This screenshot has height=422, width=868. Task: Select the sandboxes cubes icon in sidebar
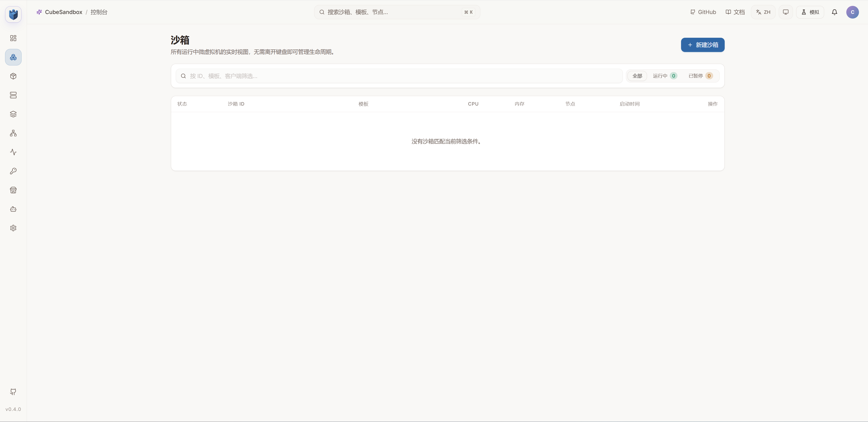click(x=14, y=57)
